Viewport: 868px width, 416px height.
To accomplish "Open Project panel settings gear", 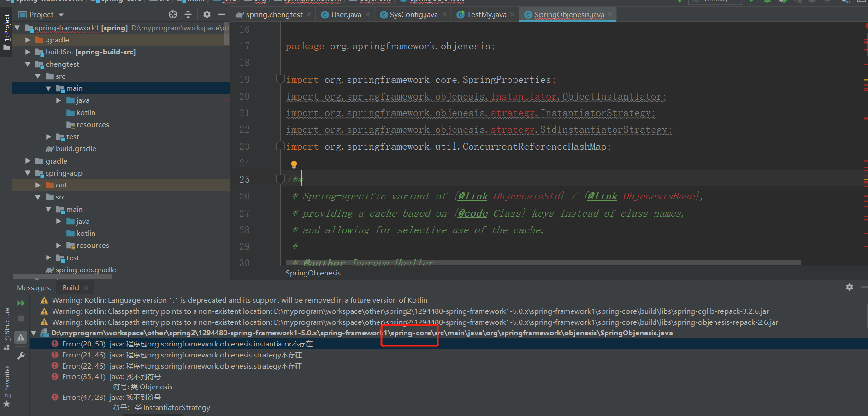I will tap(207, 14).
